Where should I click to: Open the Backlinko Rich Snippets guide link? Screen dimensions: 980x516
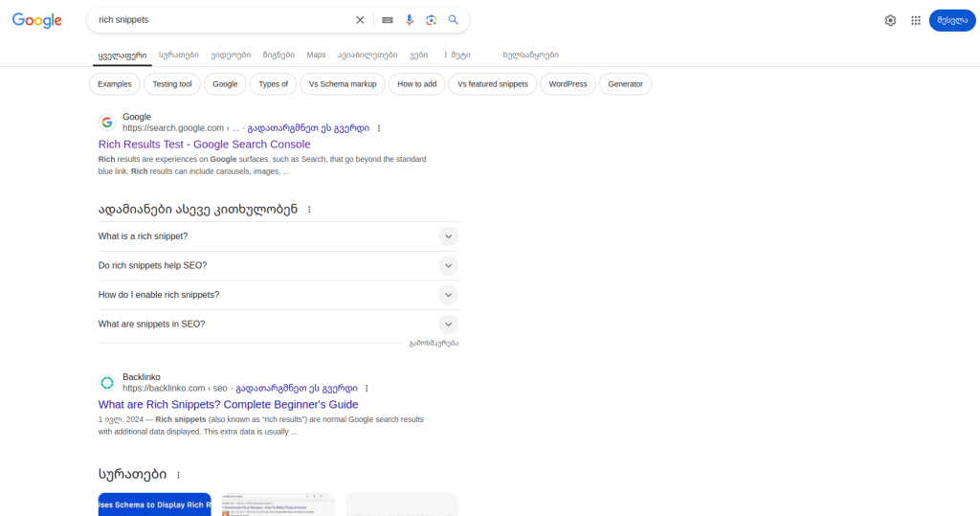point(228,405)
